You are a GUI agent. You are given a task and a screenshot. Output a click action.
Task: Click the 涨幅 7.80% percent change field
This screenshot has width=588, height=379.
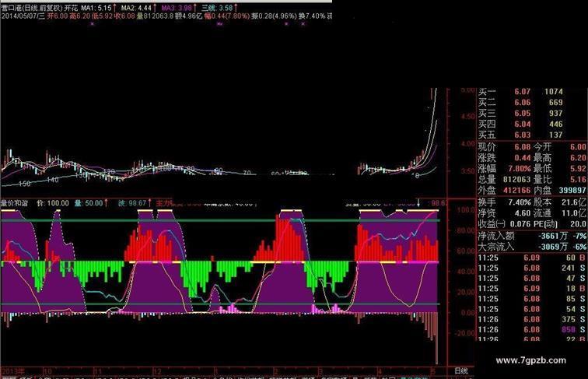[504, 168]
